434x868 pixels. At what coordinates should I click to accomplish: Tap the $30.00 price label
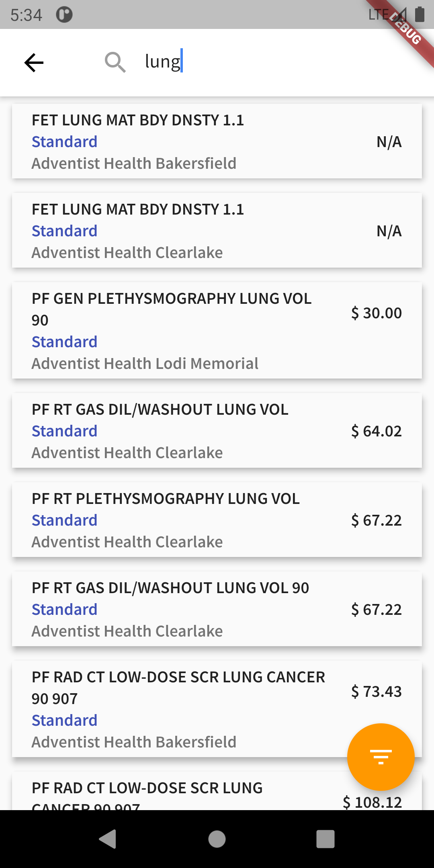pyautogui.click(x=376, y=313)
